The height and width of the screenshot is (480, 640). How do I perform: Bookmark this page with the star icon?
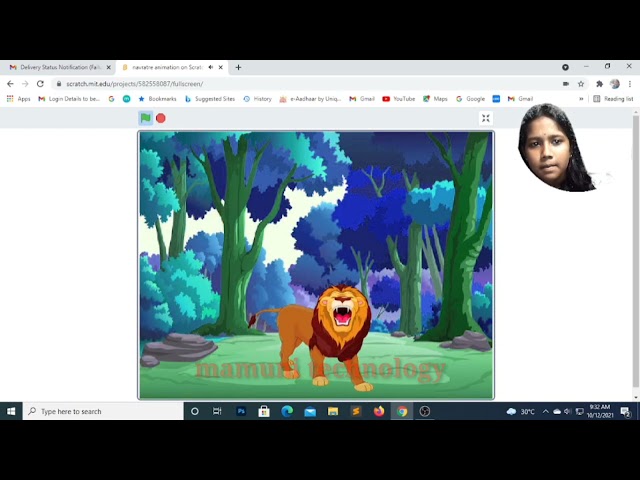pyautogui.click(x=581, y=84)
